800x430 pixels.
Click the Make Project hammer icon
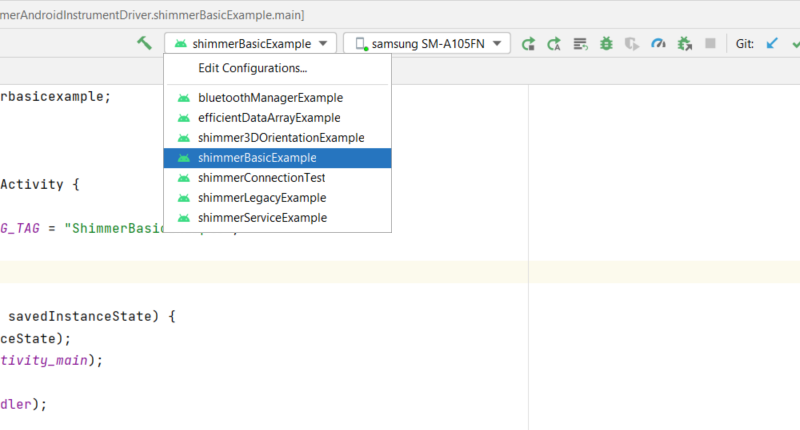tap(144, 43)
